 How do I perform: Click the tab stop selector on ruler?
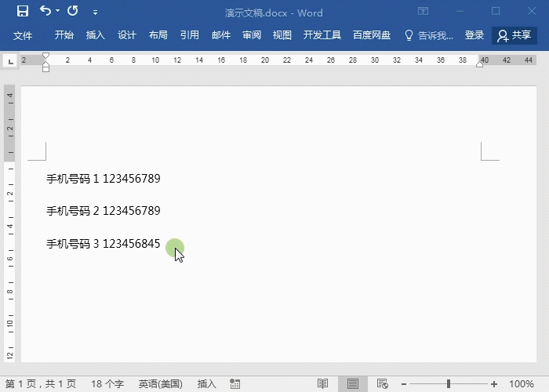tap(10, 62)
